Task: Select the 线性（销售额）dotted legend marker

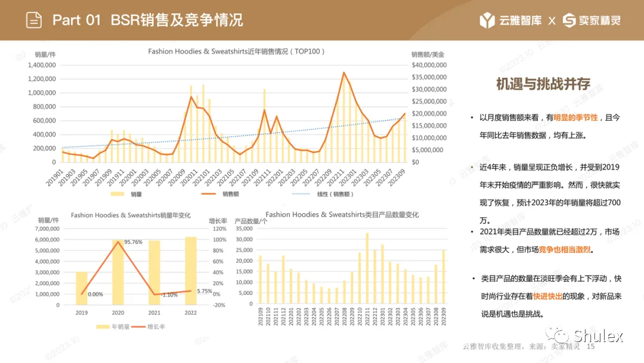Action: pos(301,194)
